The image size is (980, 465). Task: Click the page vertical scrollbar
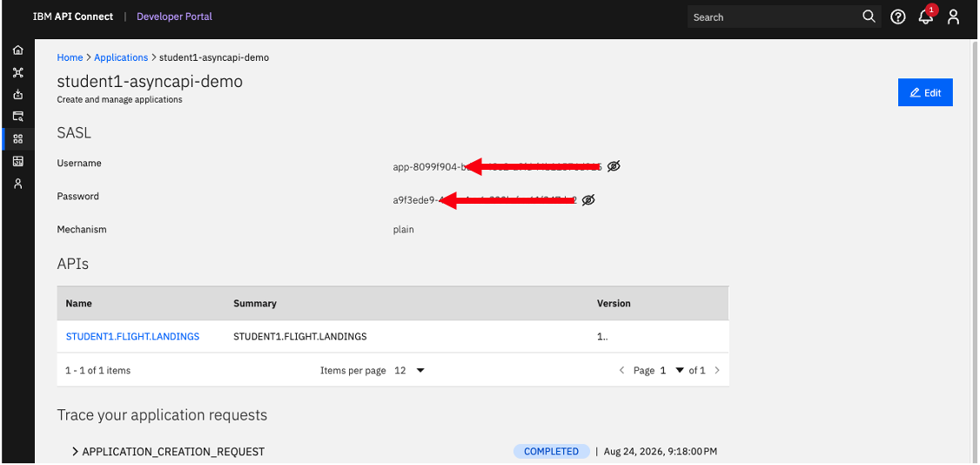tap(974, 250)
